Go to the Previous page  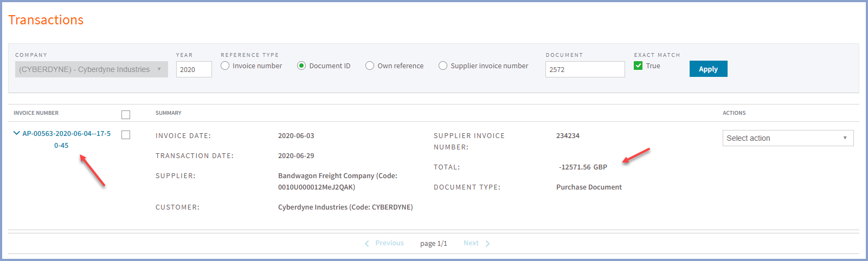pos(389,243)
